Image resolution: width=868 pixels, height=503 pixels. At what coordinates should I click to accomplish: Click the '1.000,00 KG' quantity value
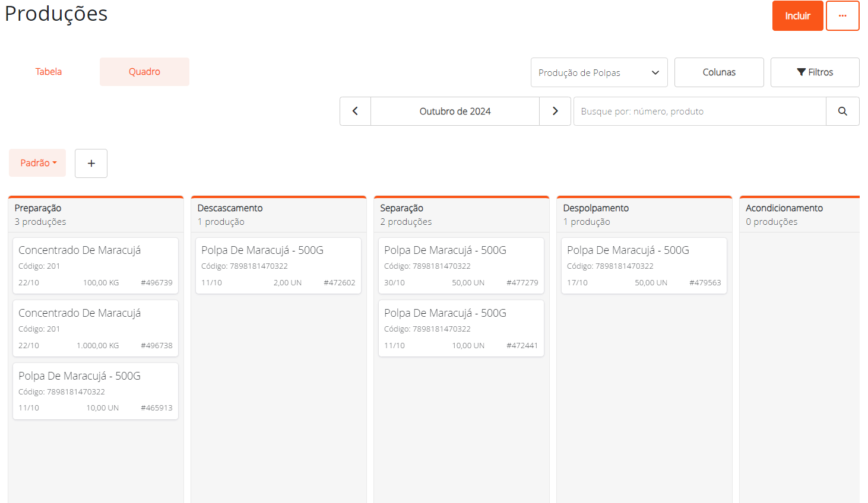98,345
